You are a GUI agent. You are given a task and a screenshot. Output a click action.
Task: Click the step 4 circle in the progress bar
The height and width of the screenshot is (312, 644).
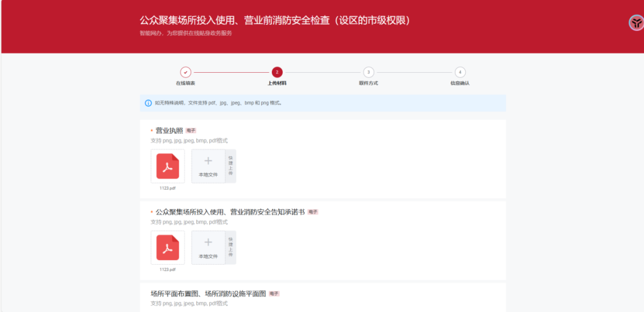tap(460, 72)
